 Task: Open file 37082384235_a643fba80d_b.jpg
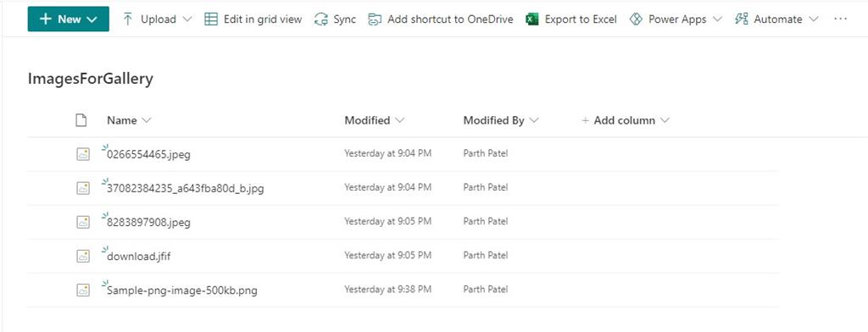click(x=186, y=189)
